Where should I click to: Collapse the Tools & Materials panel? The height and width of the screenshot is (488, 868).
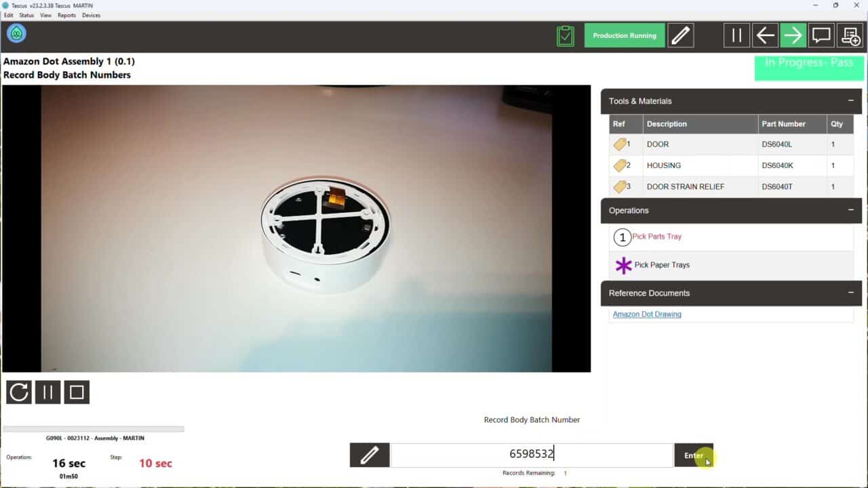(850, 101)
